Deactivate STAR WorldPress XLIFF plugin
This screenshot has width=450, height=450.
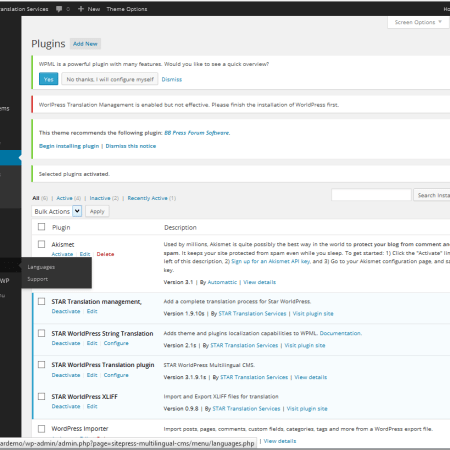(x=66, y=406)
